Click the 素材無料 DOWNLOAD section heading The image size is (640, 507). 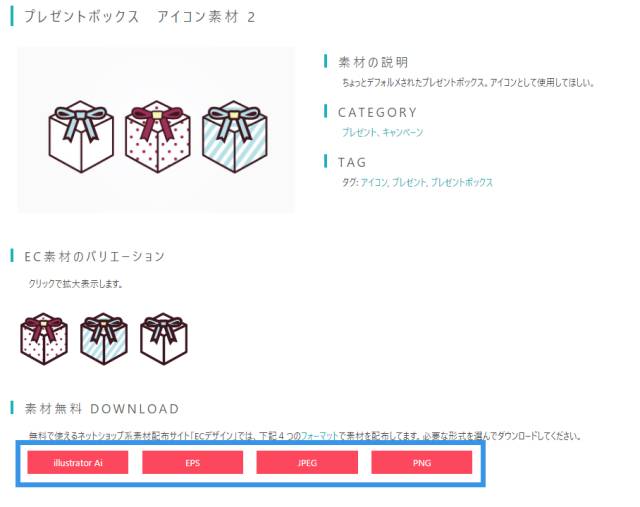[x=102, y=409]
